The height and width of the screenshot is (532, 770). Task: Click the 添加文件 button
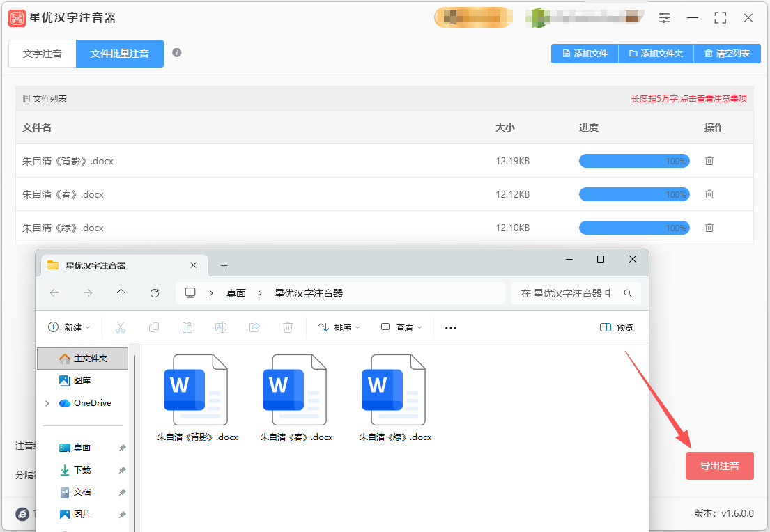tap(585, 54)
